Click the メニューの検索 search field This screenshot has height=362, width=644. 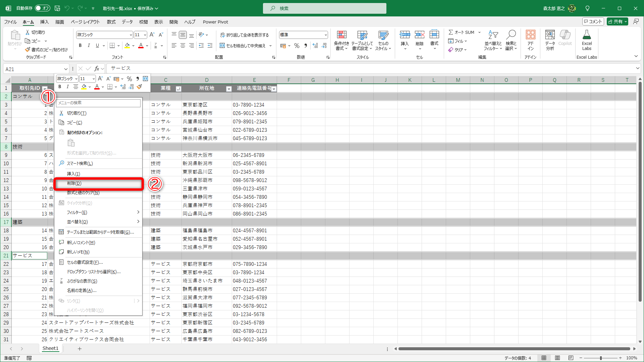(x=98, y=103)
